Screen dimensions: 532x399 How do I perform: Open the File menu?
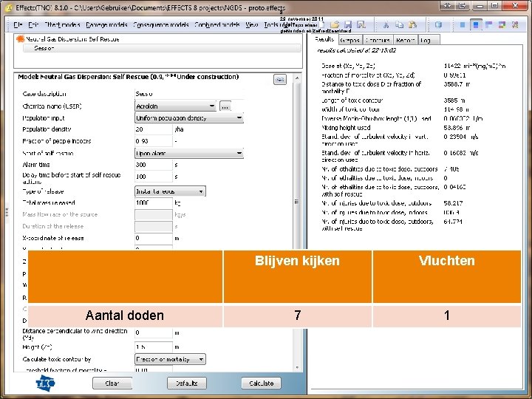coord(18,25)
